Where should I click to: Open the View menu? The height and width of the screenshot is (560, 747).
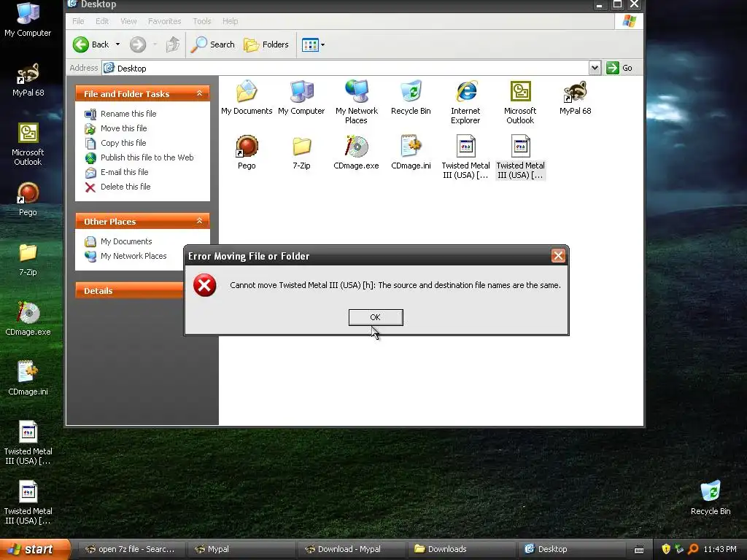(128, 21)
